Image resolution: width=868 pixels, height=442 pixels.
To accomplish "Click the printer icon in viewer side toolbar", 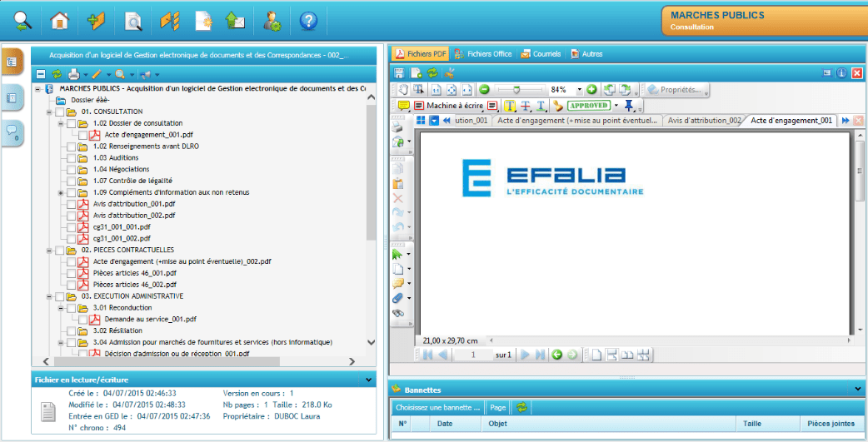I will [398, 127].
